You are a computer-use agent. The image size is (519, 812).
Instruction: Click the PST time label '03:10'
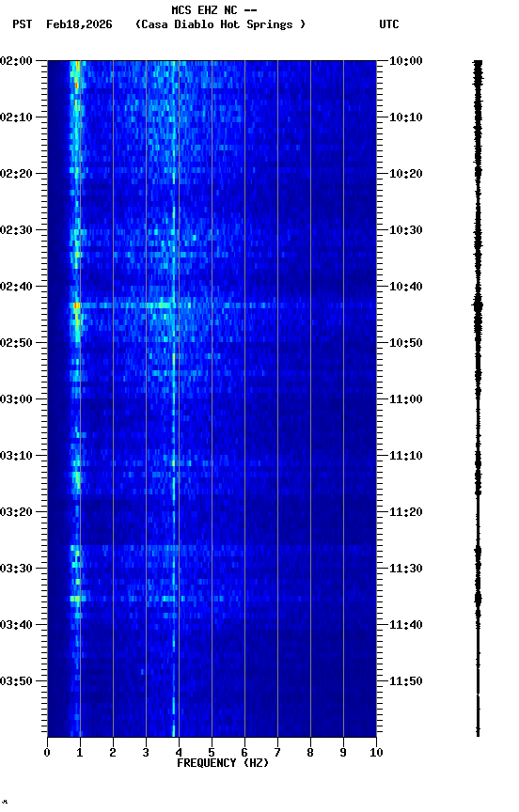pos(16,456)
